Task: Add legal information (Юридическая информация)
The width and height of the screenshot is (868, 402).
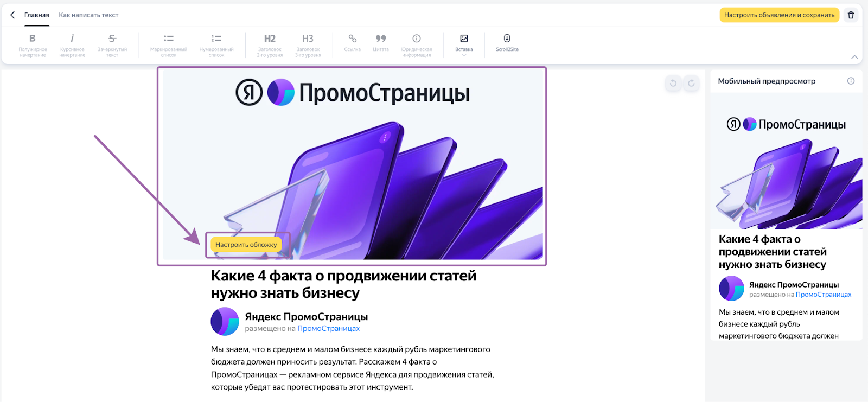Action: coord(417,44)
